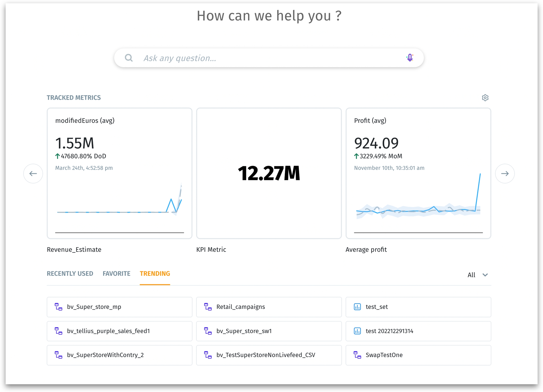Select the Trending tab
This screenshot has width=543, height=392.
click(155, 273)
